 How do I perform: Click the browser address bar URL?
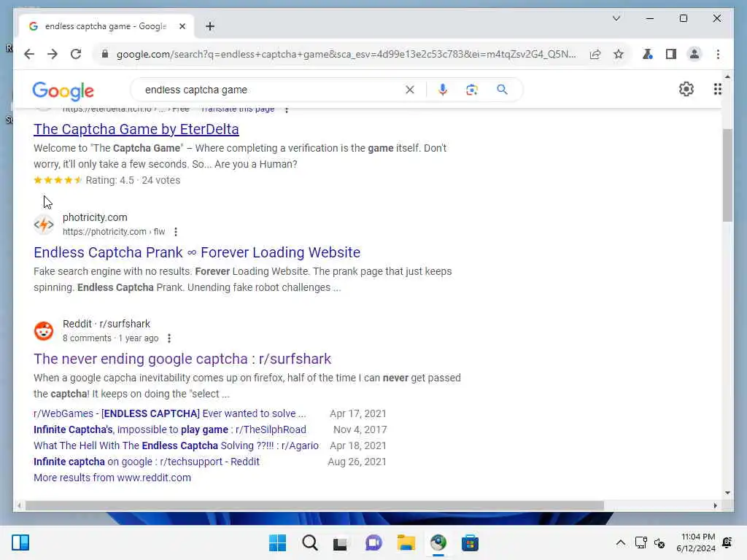pos(347,54)
